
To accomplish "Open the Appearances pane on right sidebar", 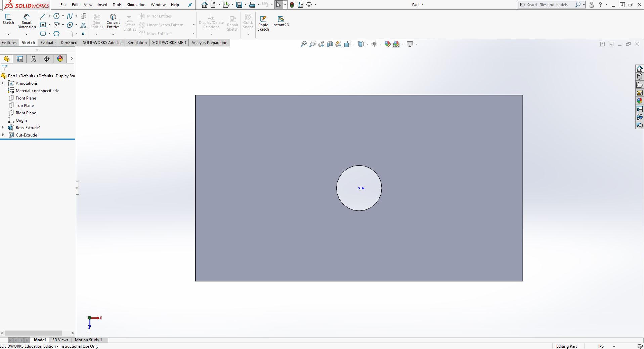I will pos(639,101).
